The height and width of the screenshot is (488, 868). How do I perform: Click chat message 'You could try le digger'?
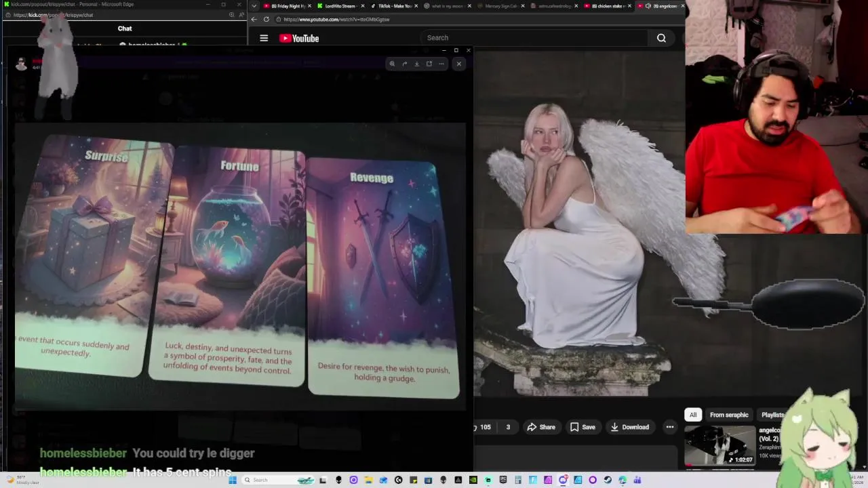pos(193,453)
